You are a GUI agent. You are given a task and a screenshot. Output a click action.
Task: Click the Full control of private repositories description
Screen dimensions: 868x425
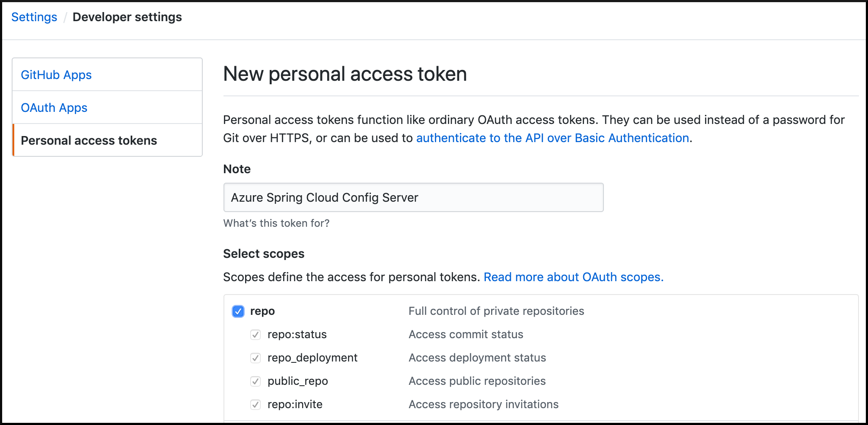click(x=496, y=311)
